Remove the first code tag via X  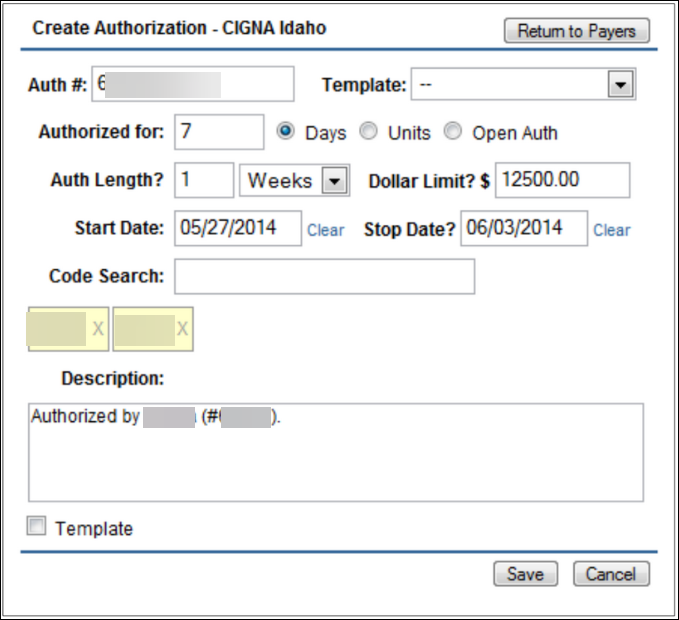98,329
